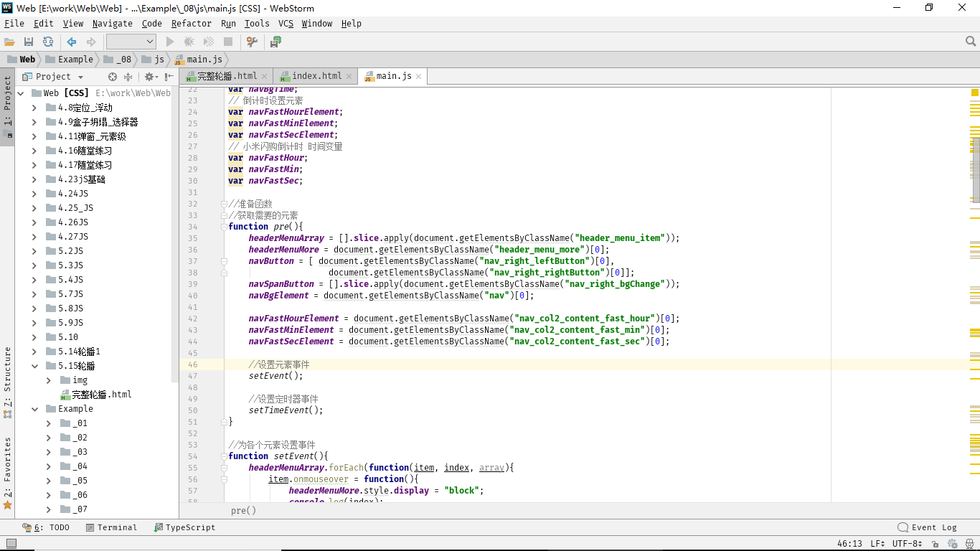Open the Navigate menu
This screenshot has width=980, height=551.
coord(112,24)
